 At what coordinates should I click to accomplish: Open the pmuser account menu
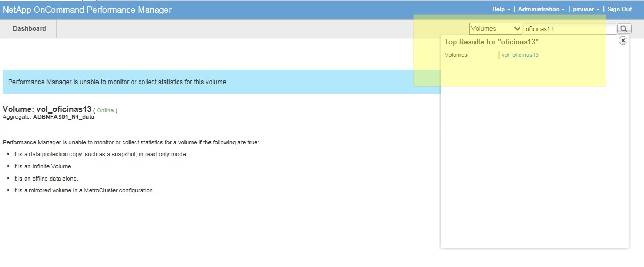pyautogui.click(x=586, y=9)
